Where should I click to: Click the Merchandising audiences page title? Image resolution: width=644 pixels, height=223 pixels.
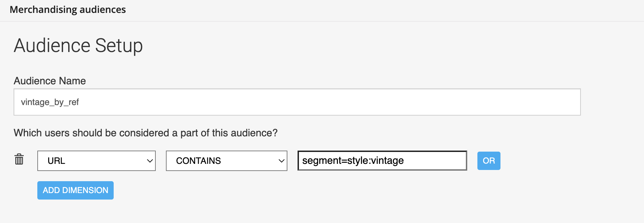(68, 10)
